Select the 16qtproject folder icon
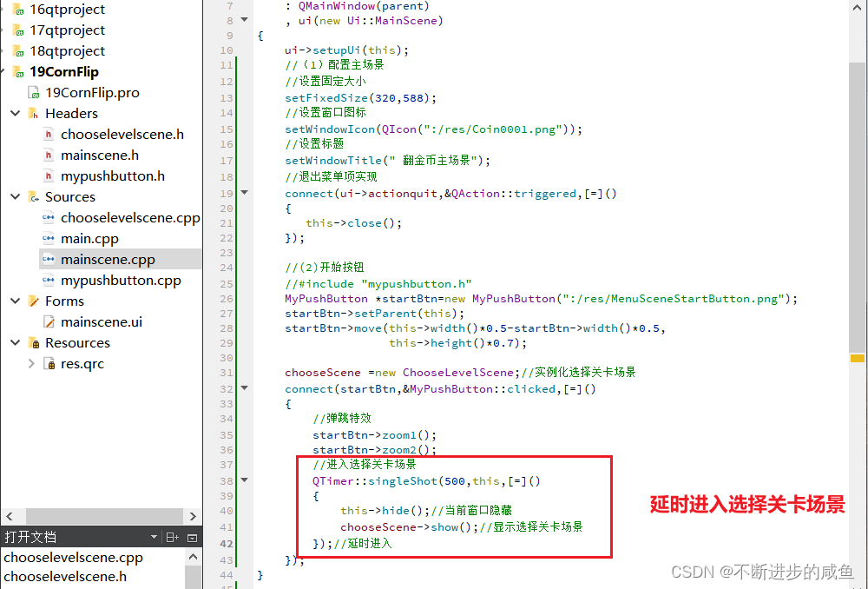 tap(18, 10)
